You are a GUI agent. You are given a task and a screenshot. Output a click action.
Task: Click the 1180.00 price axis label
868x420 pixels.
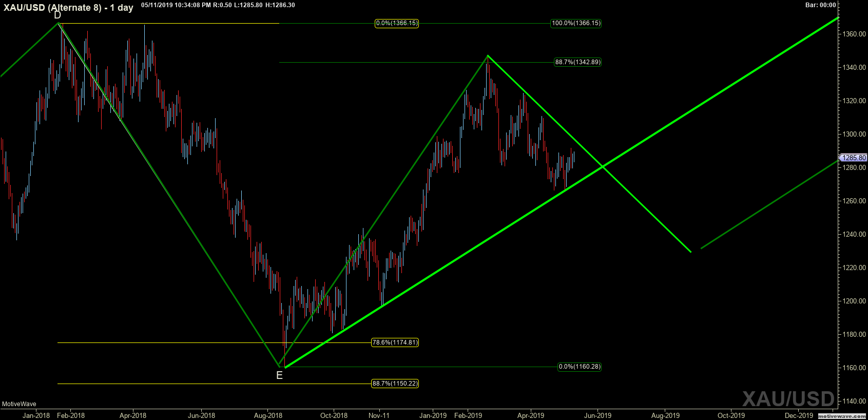click(854, 334)
